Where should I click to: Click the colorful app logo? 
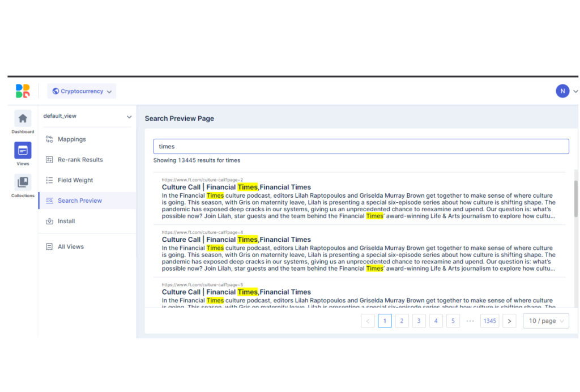tap(23, 91)
